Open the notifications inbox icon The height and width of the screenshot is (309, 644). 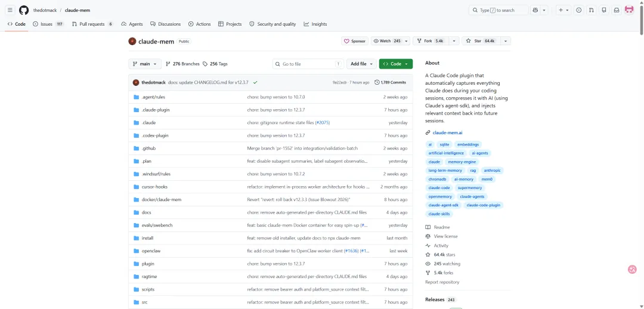pos(617,10)
